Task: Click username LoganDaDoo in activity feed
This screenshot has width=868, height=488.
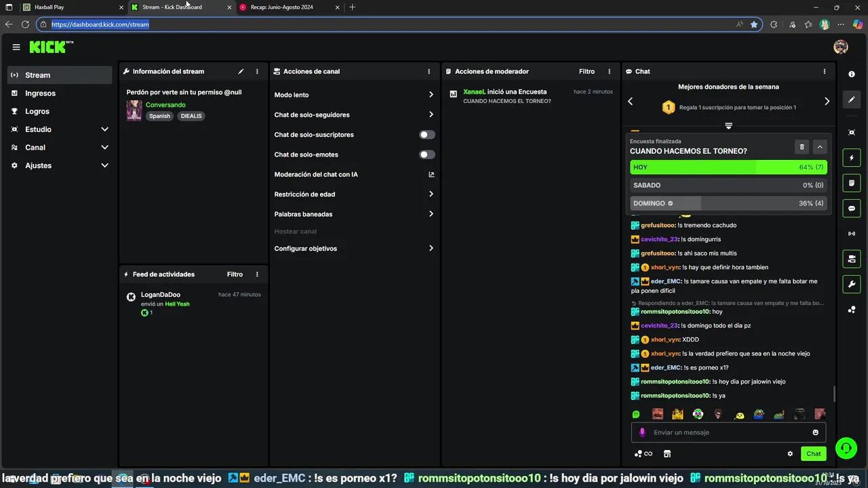Action: [161, 295]
